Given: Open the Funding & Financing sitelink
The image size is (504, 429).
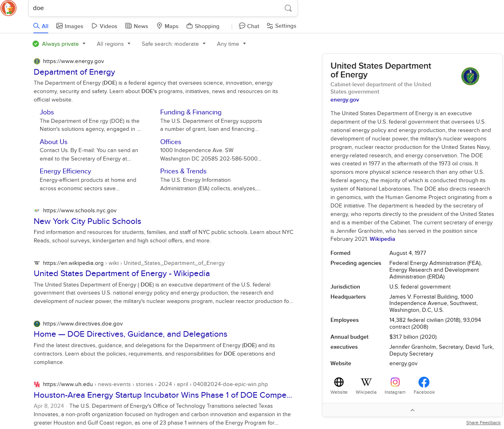Looking at the screenshot, I should pos(191,112).
